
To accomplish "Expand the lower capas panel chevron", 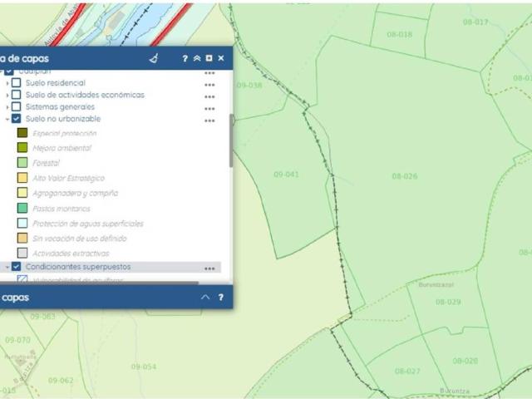I will (x=205, y=298).
